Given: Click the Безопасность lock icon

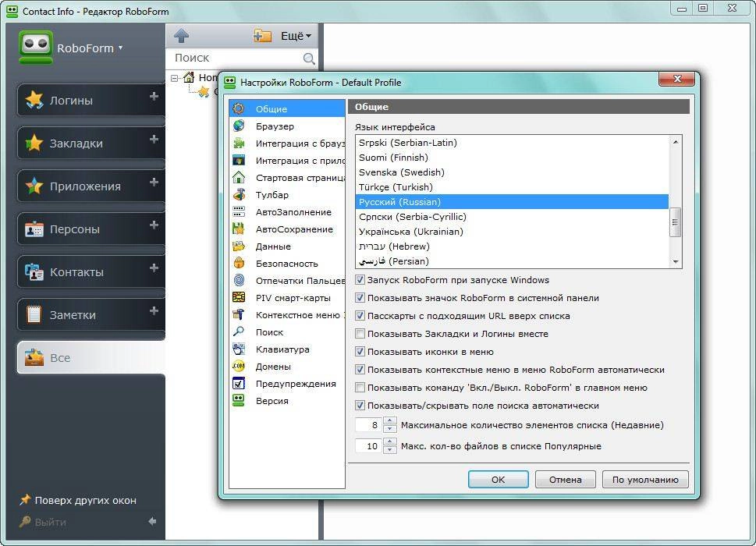Looking at the screenshot, I should point(239,263).
